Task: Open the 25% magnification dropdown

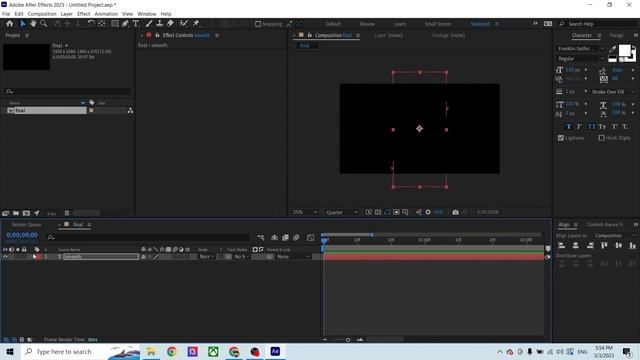Action: coord(304,212)
